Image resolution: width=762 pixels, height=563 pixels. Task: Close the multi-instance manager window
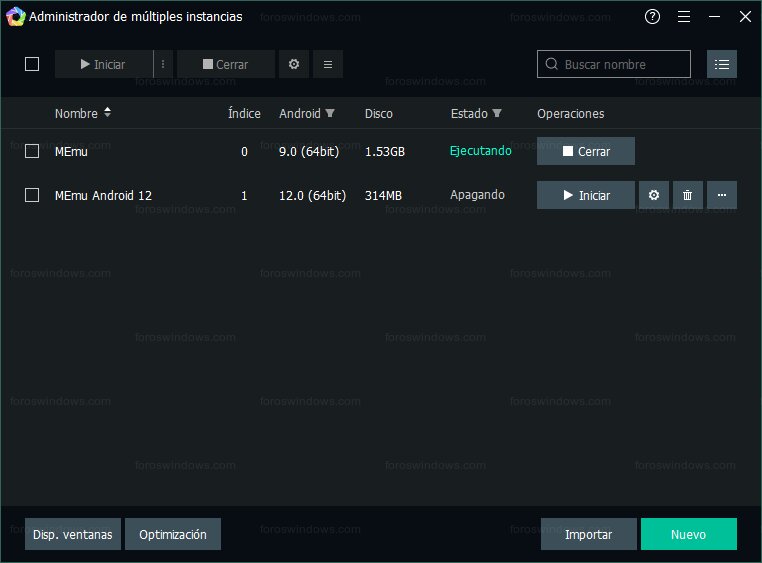click(745, 17)
